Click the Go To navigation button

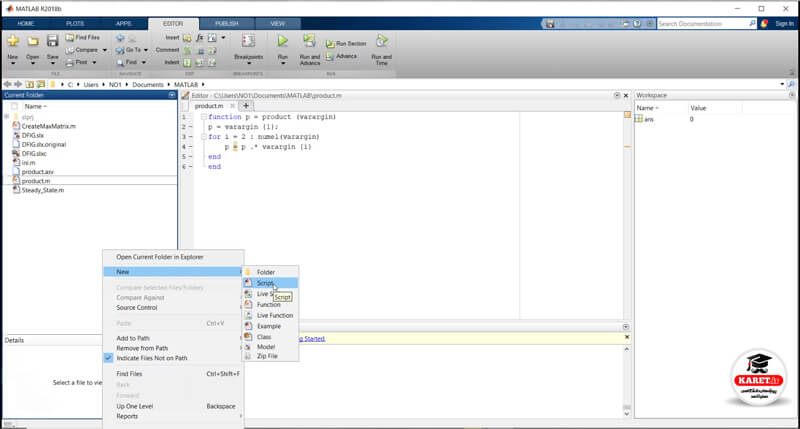point(128,50)
